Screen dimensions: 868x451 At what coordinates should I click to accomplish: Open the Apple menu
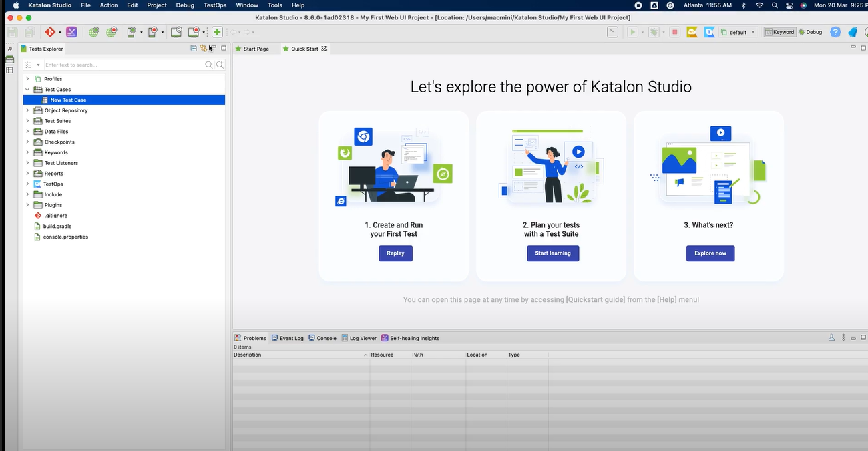[x=16, y=5]
